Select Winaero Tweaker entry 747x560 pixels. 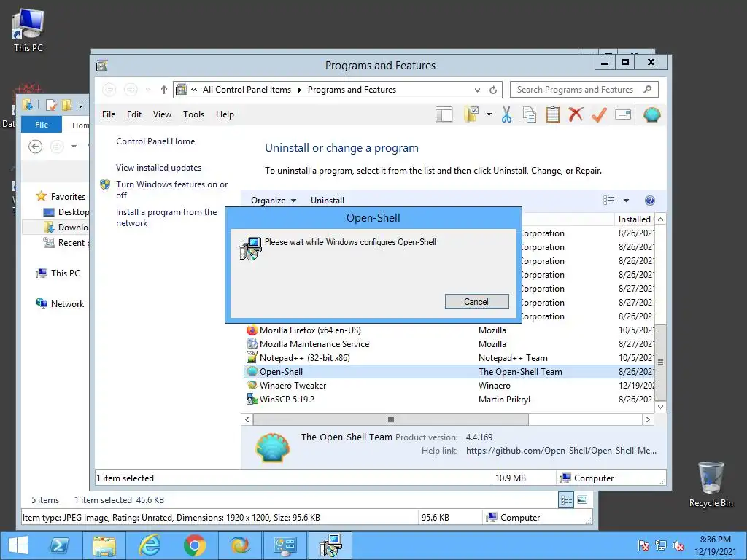pos(449,385)
